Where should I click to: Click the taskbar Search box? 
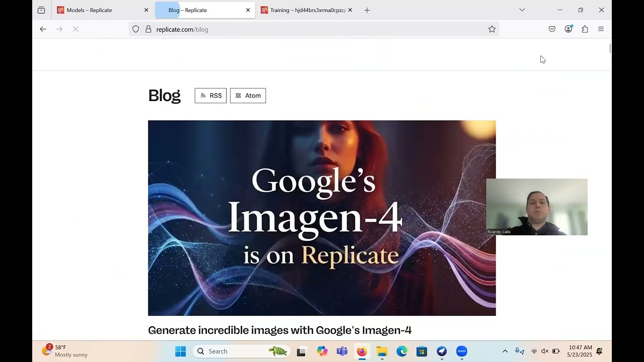click(x=242, y=351)
